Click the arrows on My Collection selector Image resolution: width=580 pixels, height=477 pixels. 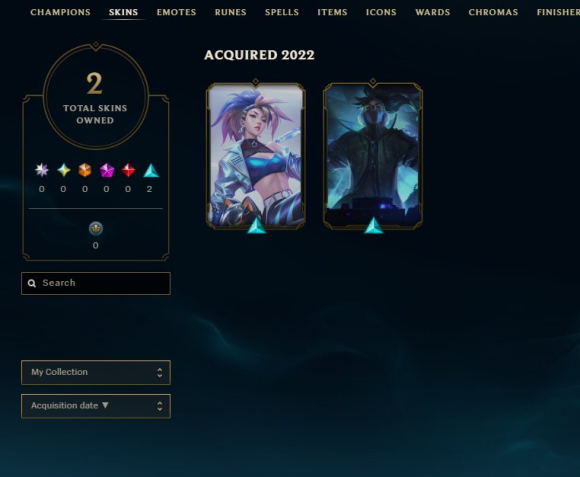pyautogui.click(x=159, y=372)
